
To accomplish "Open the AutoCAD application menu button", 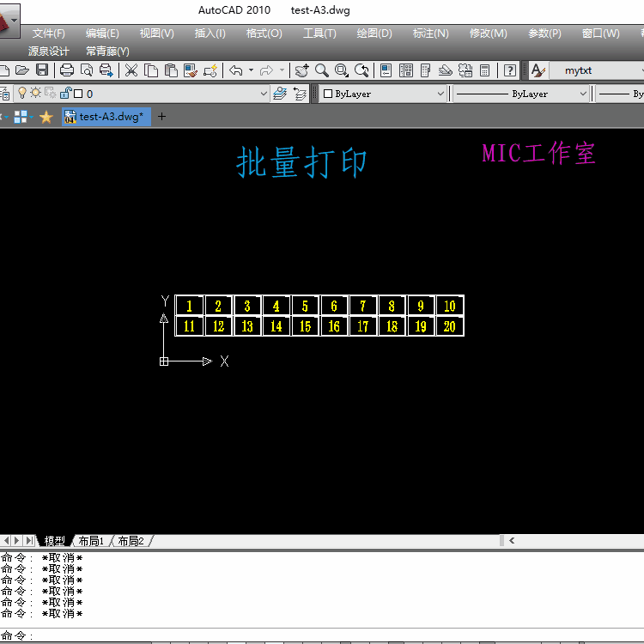I will [9, 21].
